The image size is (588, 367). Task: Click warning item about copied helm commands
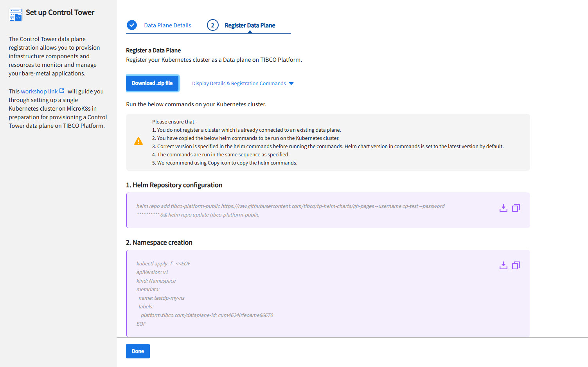point(246,138)
